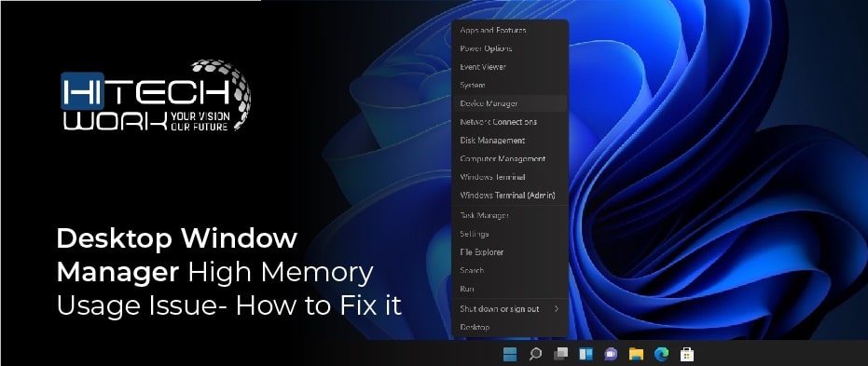
Task: Choose Search in the Win+X menu
Action: [510, 270]
